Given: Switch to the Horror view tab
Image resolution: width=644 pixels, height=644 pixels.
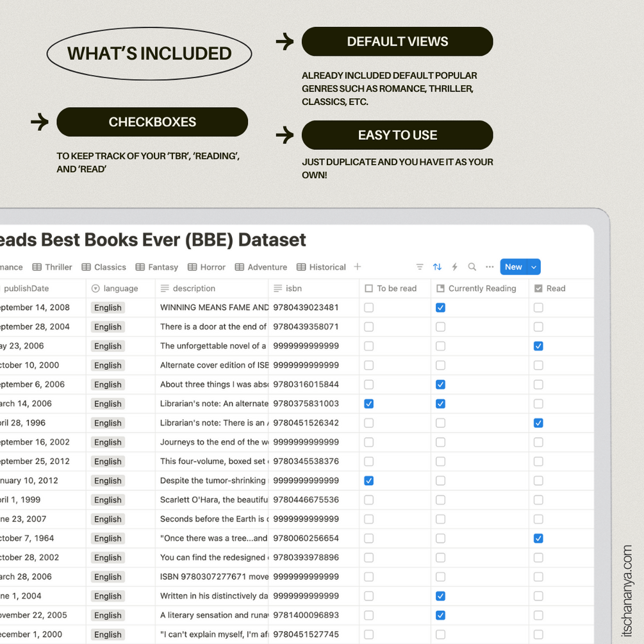Looking at the screenshot, I should 206,267.
